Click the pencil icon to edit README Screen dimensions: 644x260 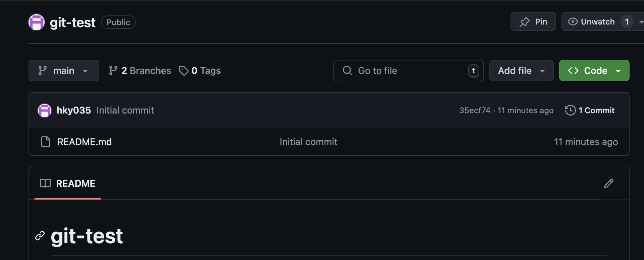[609, 183]
